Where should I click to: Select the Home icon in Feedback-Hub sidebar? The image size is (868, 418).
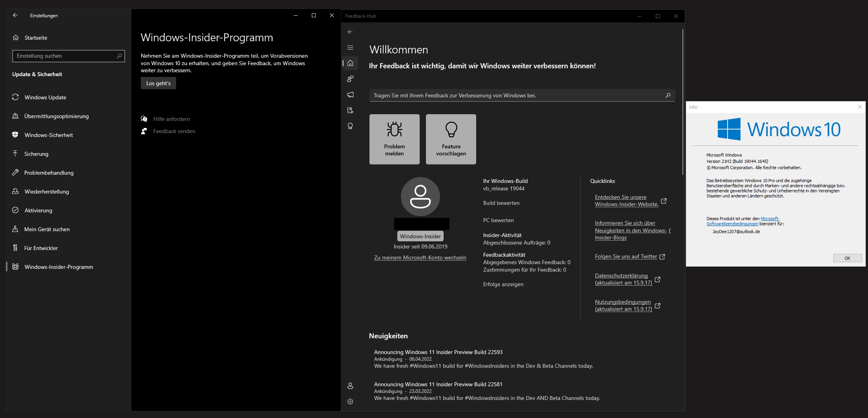coord(350,63)
